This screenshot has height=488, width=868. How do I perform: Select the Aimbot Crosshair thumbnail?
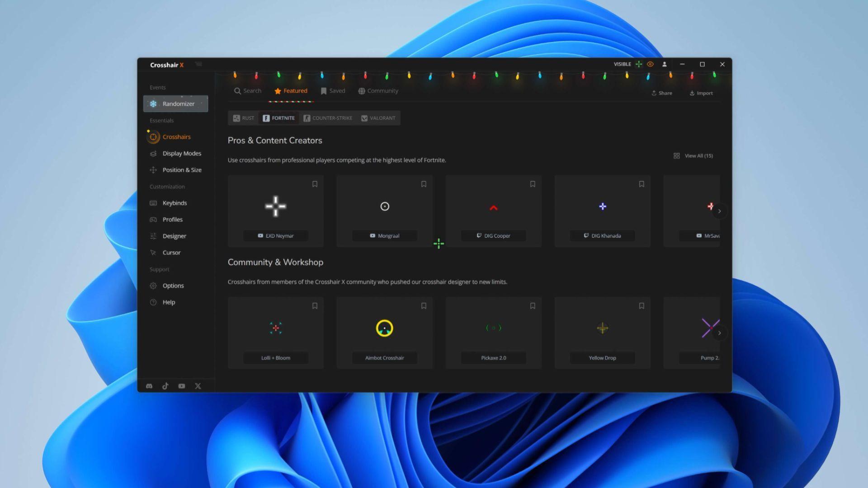[x=384, y=328]
